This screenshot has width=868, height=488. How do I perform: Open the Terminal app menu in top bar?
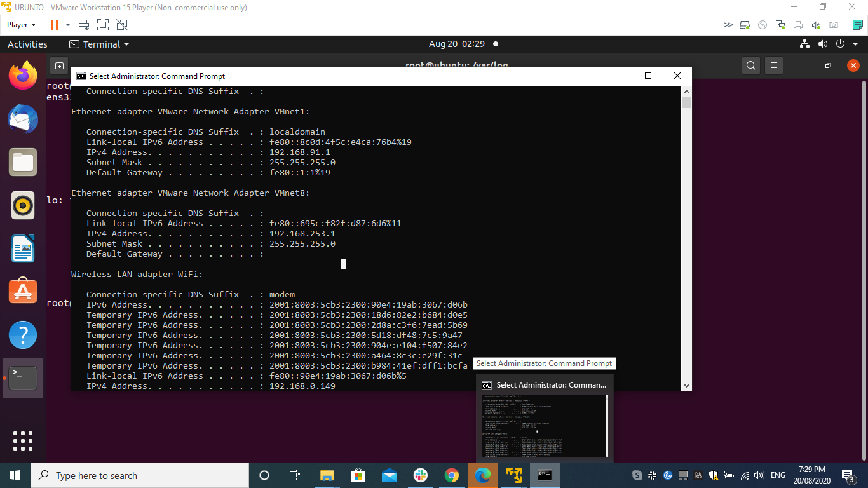(99, 44)
